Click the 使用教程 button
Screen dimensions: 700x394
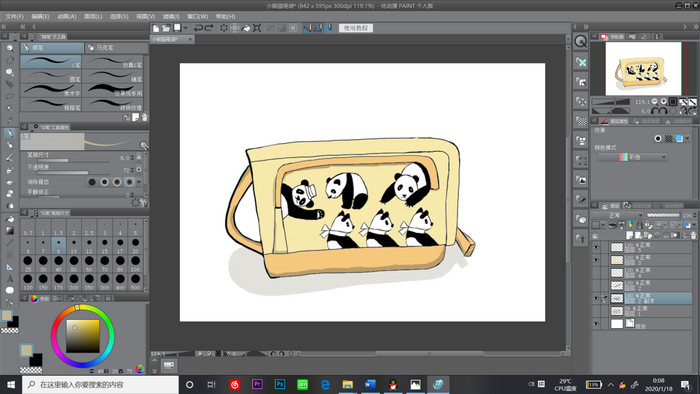(x=356, y=28)
